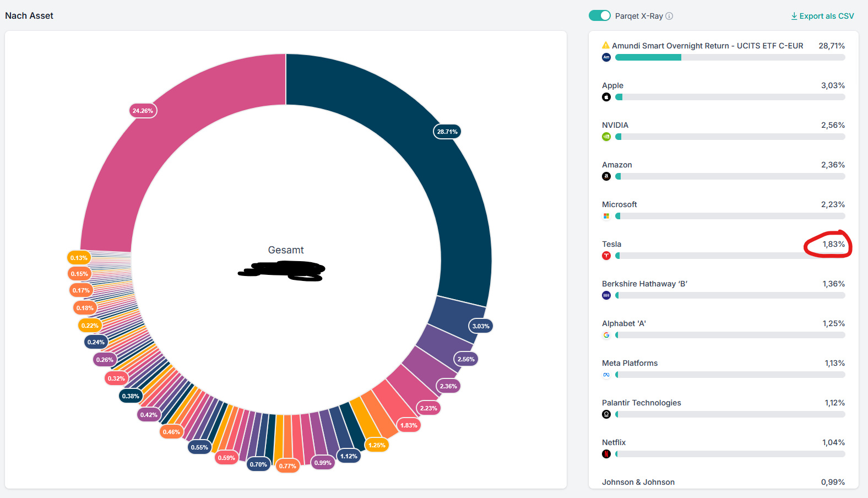This screenshot has width=868, height=498.
Task: Click the Microsoft logo icon
Action: click(606, 216)
